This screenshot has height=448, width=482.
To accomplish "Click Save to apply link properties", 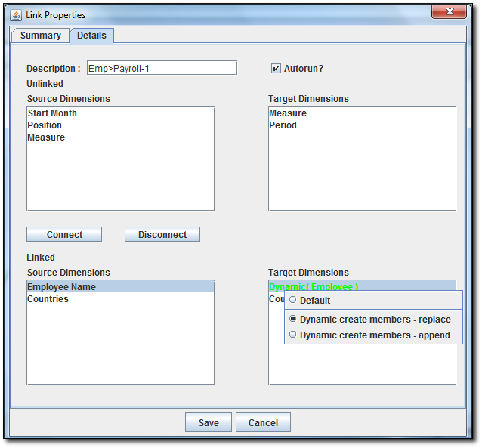I will point(209,423).
